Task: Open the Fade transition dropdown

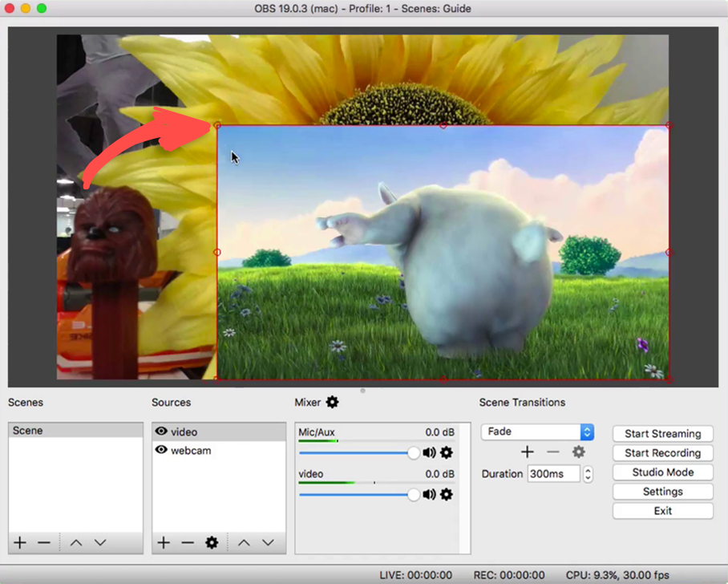Action: pos(538,432)
